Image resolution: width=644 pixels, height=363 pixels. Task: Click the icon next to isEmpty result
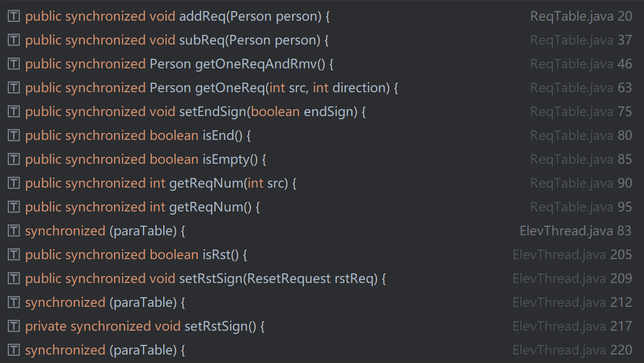pos(14,160)
